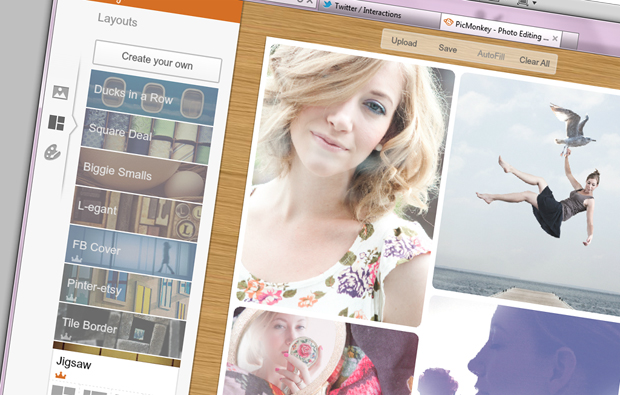Click the AutoFill button
Image resolution: width=620 pixels, height=395 pixels.
click(x=491, y=54)
